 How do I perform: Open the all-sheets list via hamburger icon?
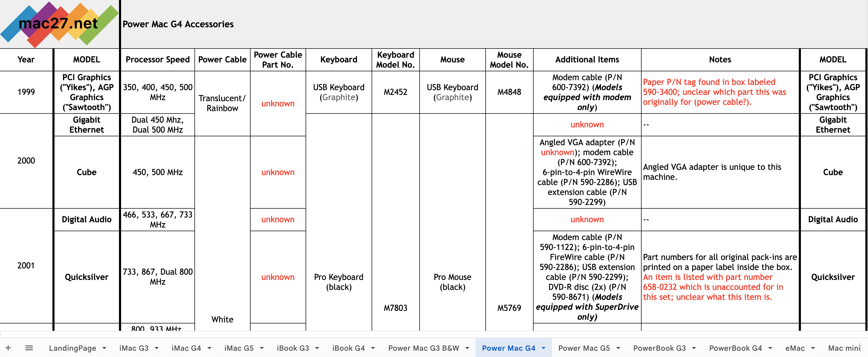point(29,348)
